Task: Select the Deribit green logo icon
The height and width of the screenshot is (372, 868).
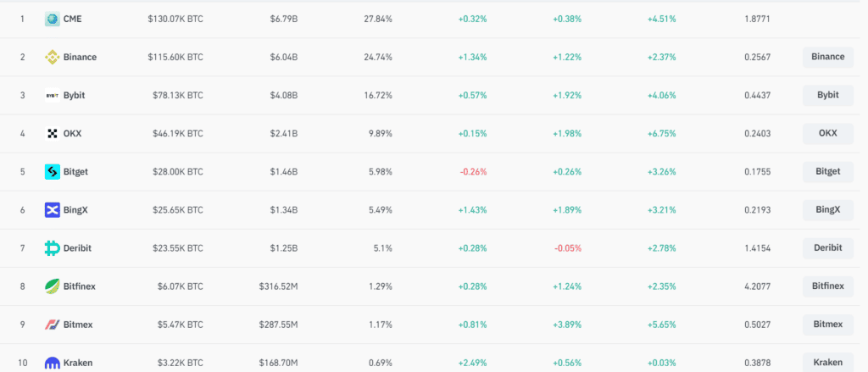Action: [52, 248]
